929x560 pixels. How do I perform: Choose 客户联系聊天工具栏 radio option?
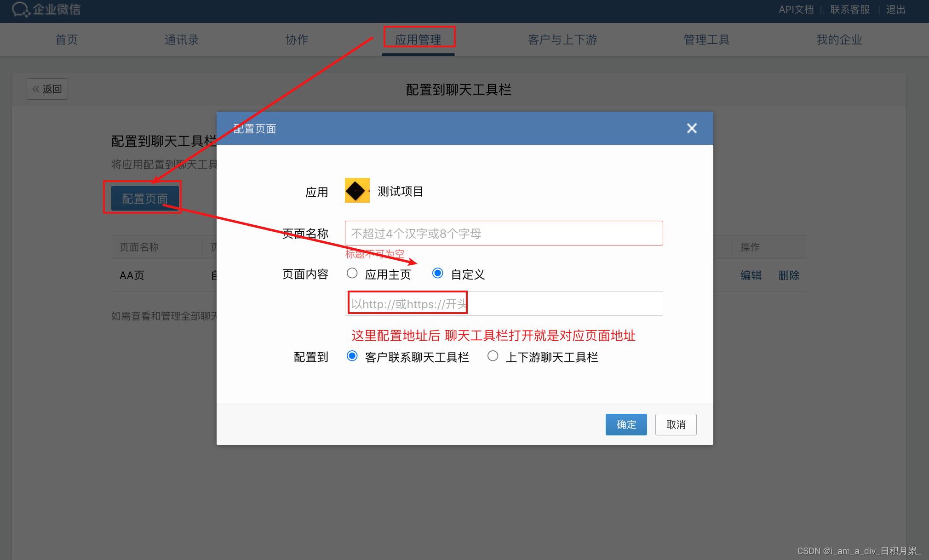point(352,356)
